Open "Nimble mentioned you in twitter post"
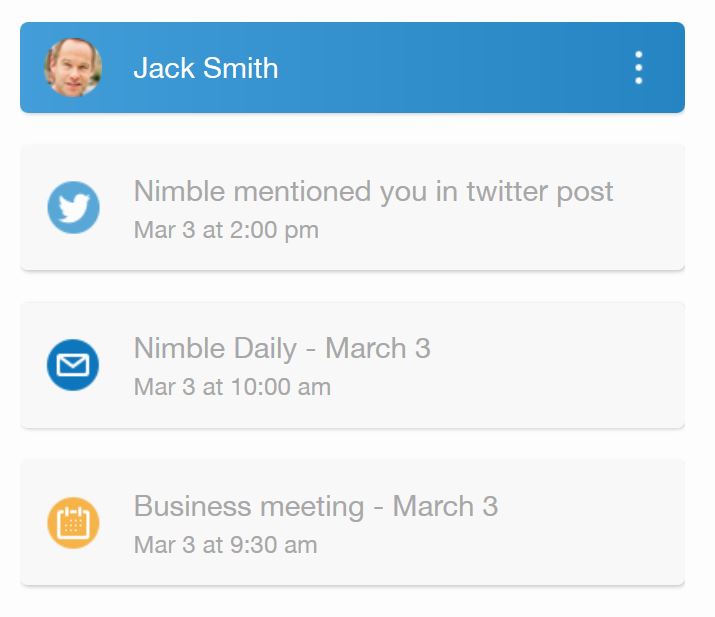715x617 pixels. pos(373,192)
